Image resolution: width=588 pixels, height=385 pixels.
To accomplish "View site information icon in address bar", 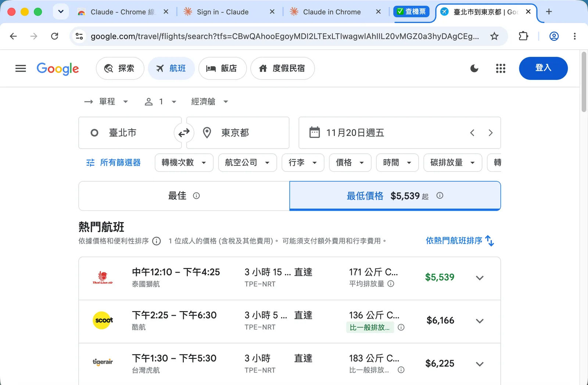I will click(x=79, y=36).
